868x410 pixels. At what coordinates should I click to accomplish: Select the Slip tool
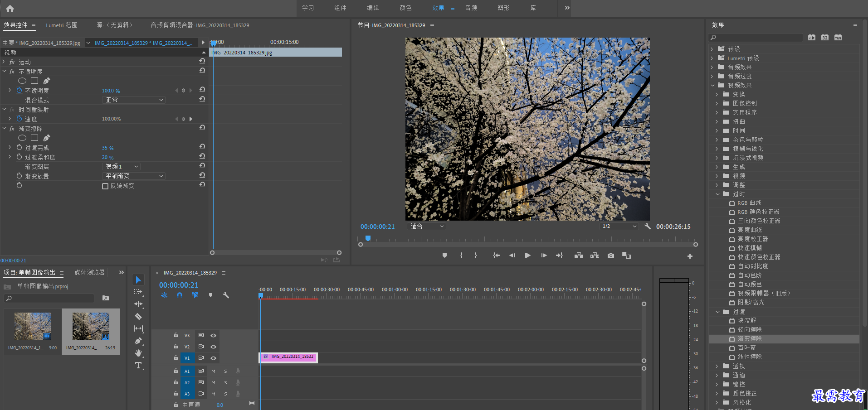tap(138, 328)
